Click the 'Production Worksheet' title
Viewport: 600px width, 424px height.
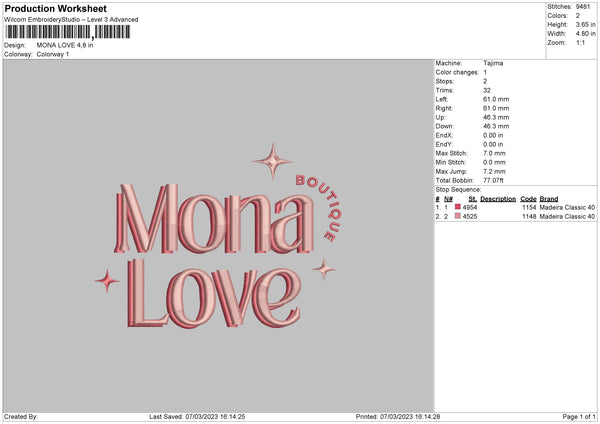pyautogui.click(x=55, y=9)
